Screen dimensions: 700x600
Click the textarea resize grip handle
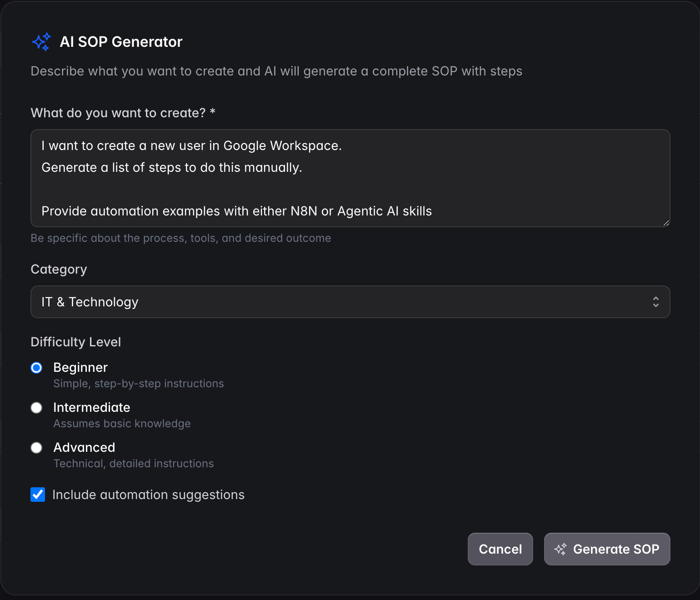666,223
